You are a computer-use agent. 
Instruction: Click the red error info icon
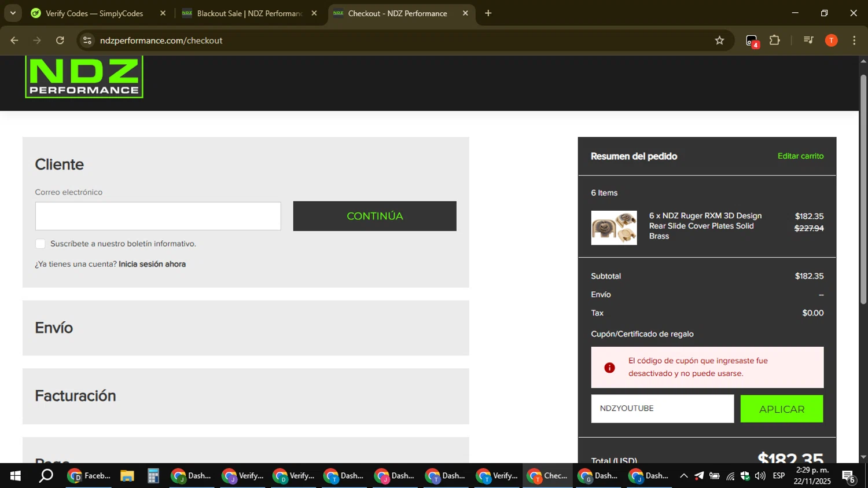[609, 368]
